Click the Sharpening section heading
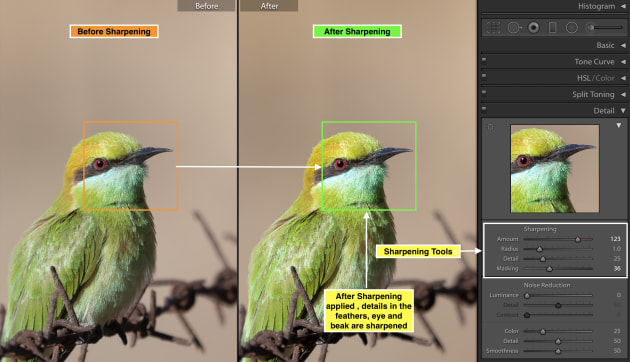Screen dimensions: 630x362 (x=540, y=229)
